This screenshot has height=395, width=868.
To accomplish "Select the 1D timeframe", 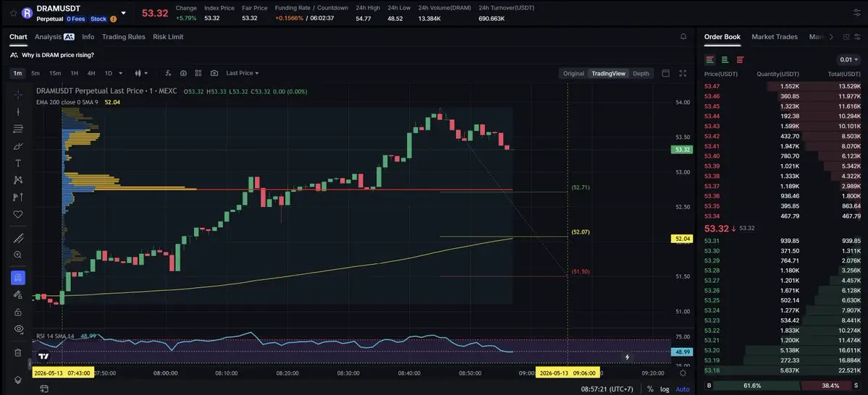I will point(109,73).
